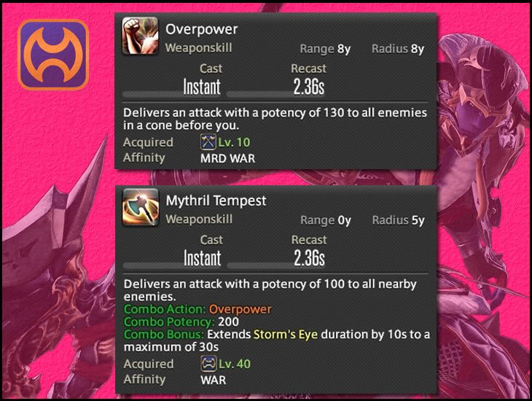The image size is (532, 401).
Task: Click Overpower's Cast Instant bar
Action: tap(172, 94)
